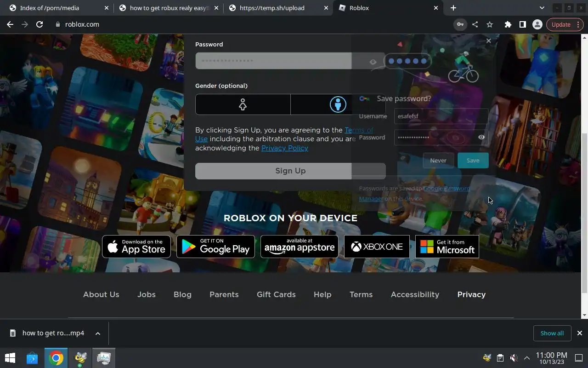Close the Save password popup
The image size is (588, 368).
pos(488,41)
